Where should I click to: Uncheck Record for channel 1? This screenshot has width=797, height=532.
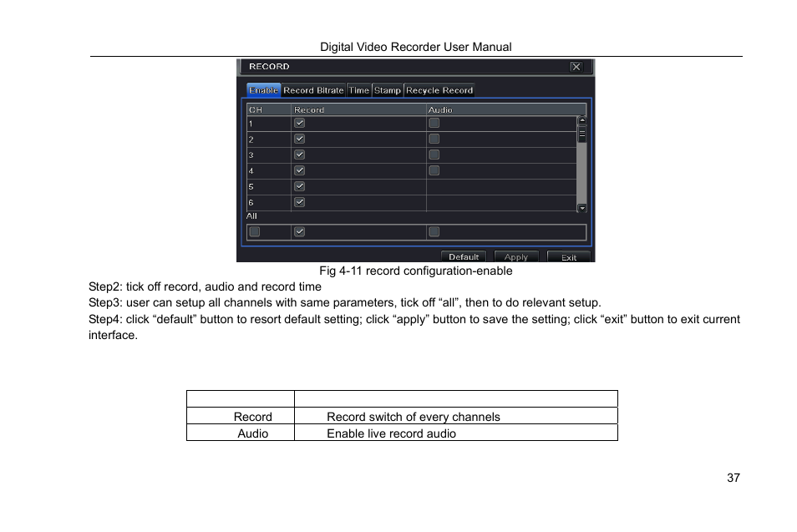299,123
